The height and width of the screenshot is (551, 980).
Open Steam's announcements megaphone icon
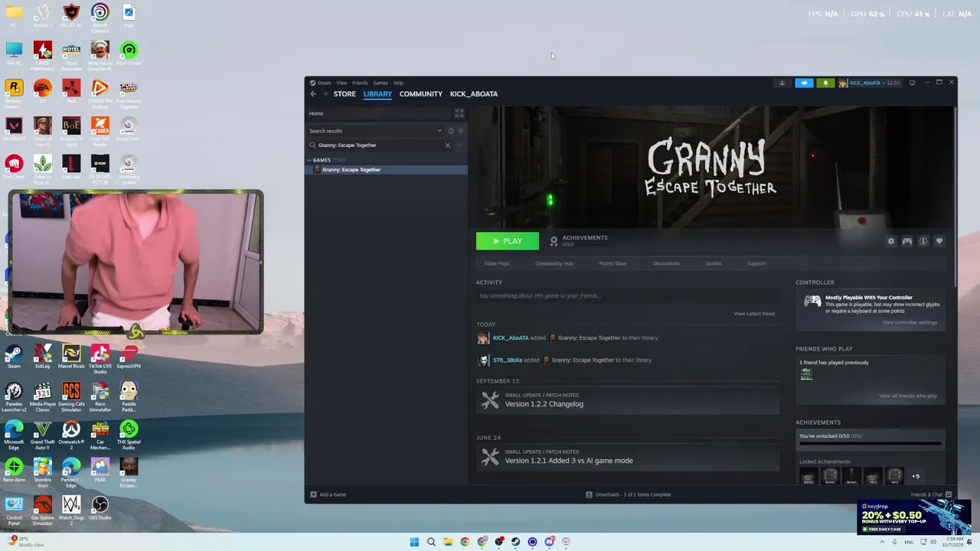tap(804, 83)
